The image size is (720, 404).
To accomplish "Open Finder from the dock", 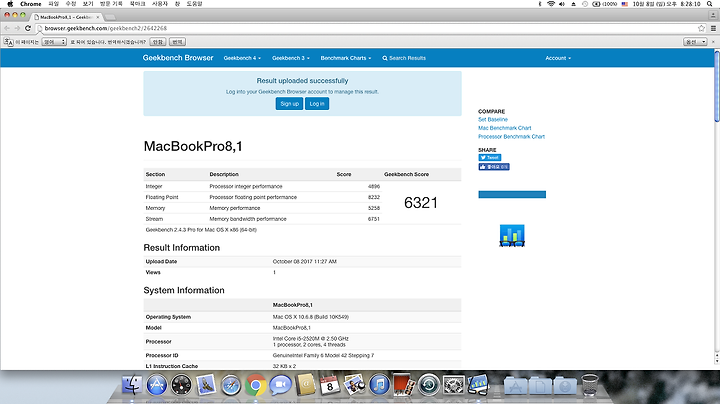I will coord(132,385).
